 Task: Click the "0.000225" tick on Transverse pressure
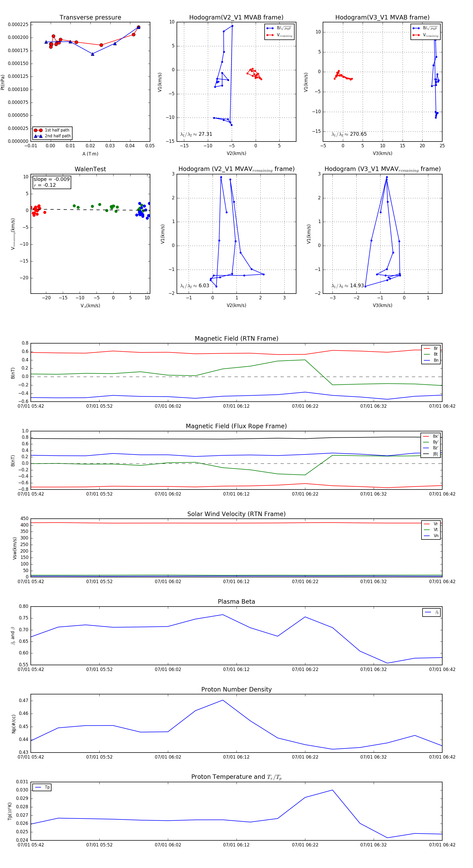[x=18, y=24]
